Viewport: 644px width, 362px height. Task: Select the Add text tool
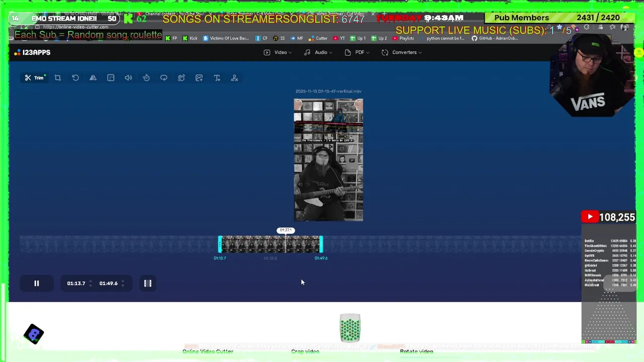tap(217, 78)
